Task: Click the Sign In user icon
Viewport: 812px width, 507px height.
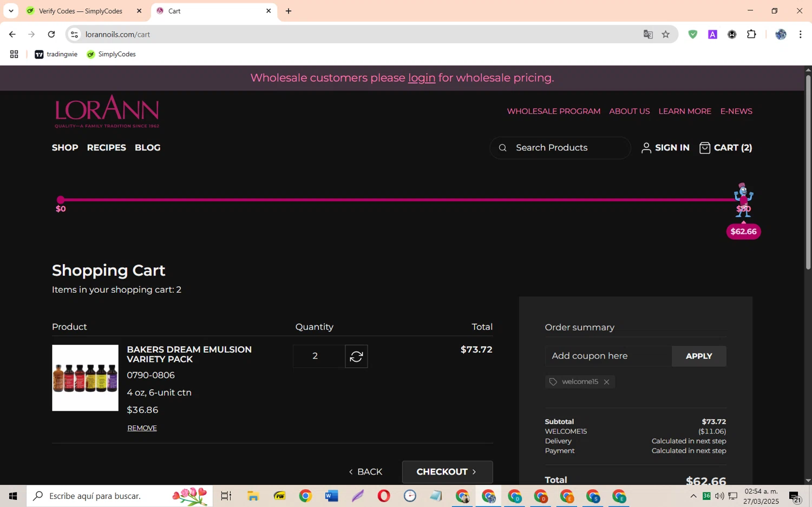Action: [x=646, y=148]
